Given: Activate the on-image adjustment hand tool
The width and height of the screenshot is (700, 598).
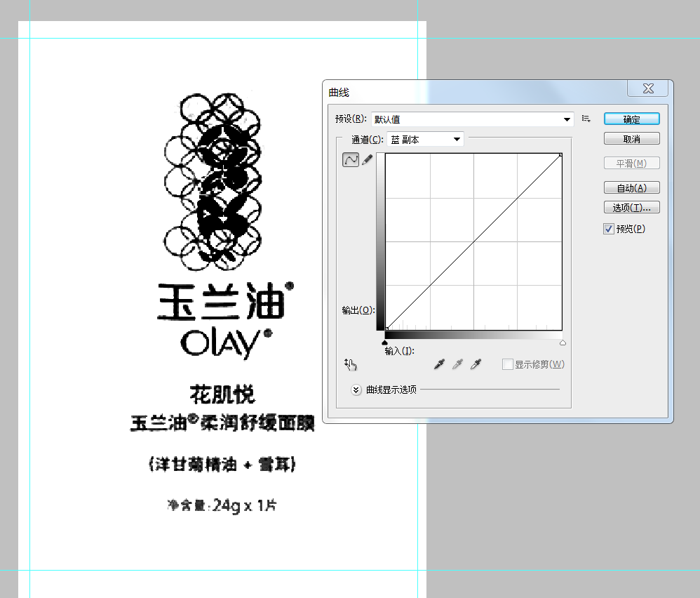Looking at the screenshot, I should pos(351,365).
